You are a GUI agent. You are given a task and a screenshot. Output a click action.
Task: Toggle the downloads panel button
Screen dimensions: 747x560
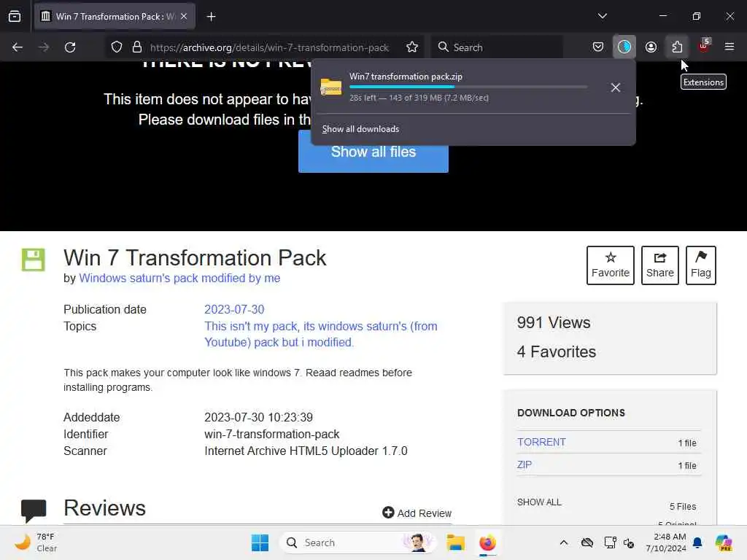(624, 47)
